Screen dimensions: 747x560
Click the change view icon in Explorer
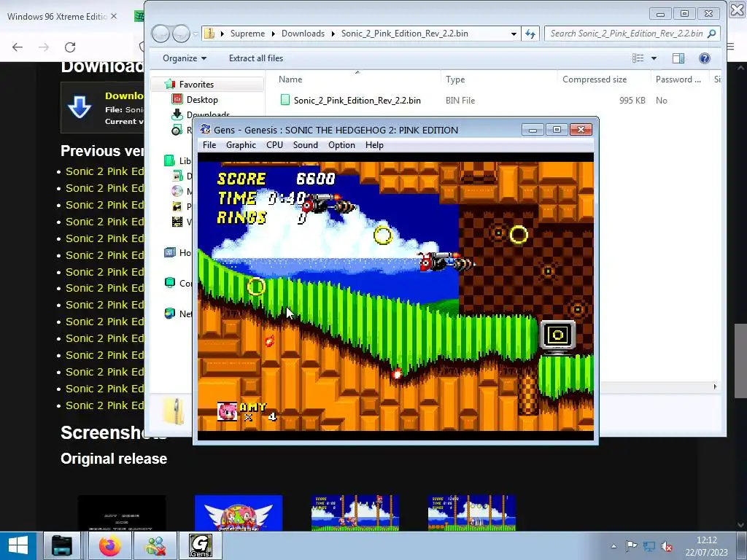[638, 58]
